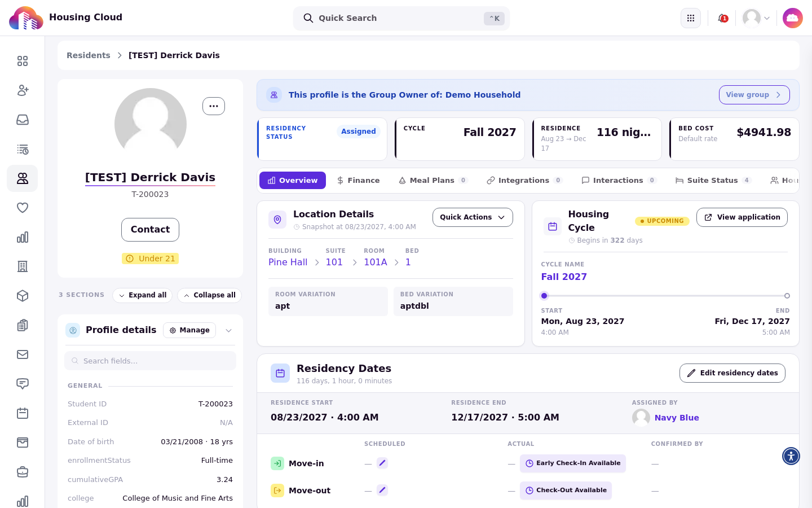The height and width of the screenshot is (508, 812).
Task: Open the building icon in sidebar
Action: [x=23, y=266]
